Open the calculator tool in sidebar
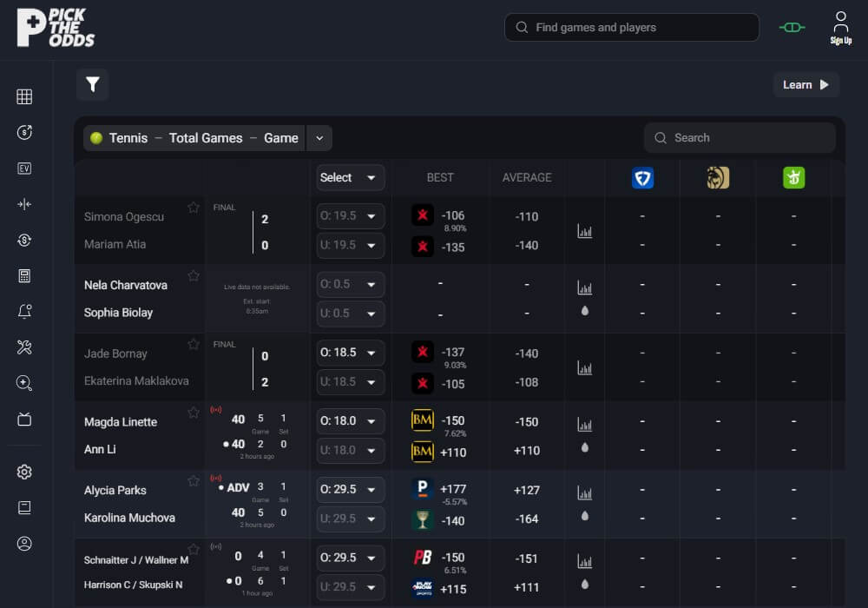 pyautogui.click(x=24, y=276)
